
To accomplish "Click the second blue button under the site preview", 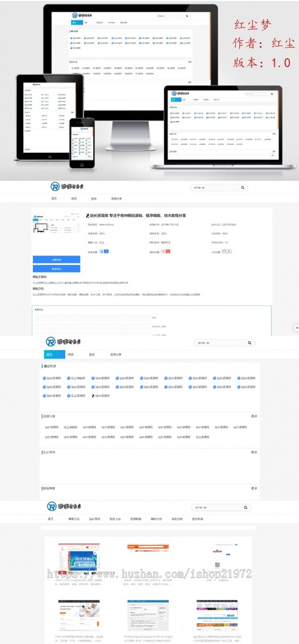I will pos(56,269).
